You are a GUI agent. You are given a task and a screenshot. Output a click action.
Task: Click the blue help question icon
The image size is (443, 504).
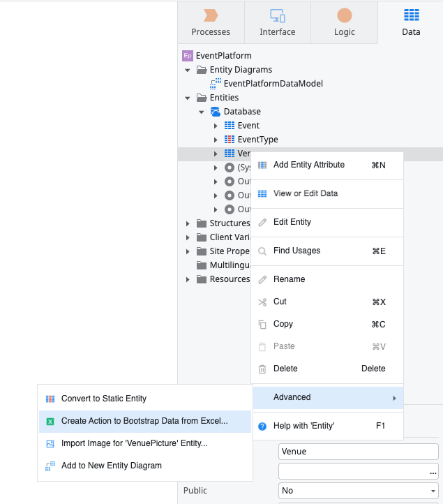point(262,427)
